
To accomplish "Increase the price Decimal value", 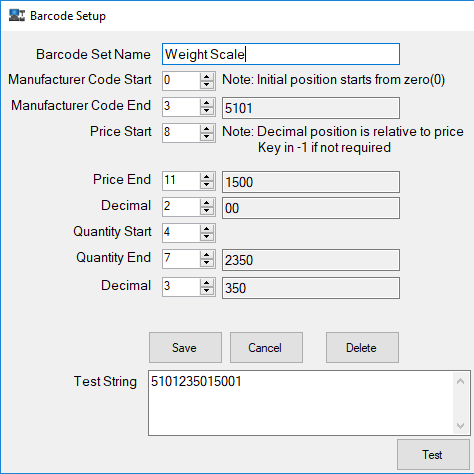I will (x=207, y=203).
